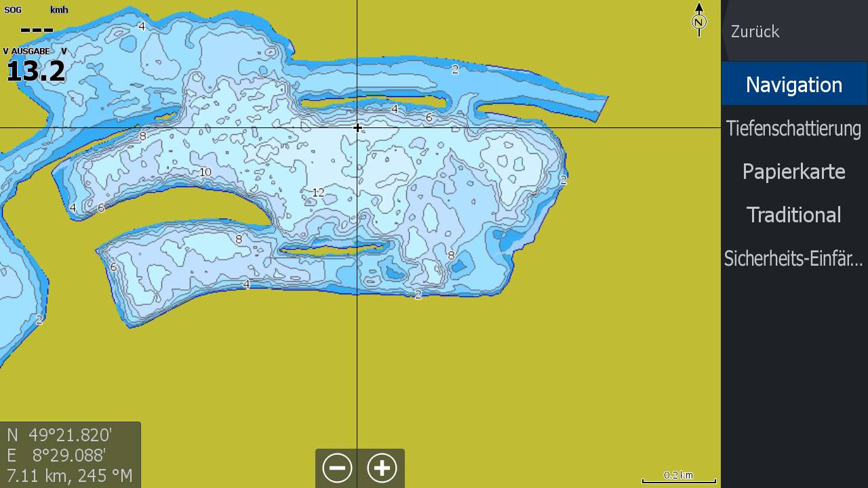Open the Sicherheits-Einfär... option
The width and height of the screenshot is (868, 488).
[x=793, y=258]
